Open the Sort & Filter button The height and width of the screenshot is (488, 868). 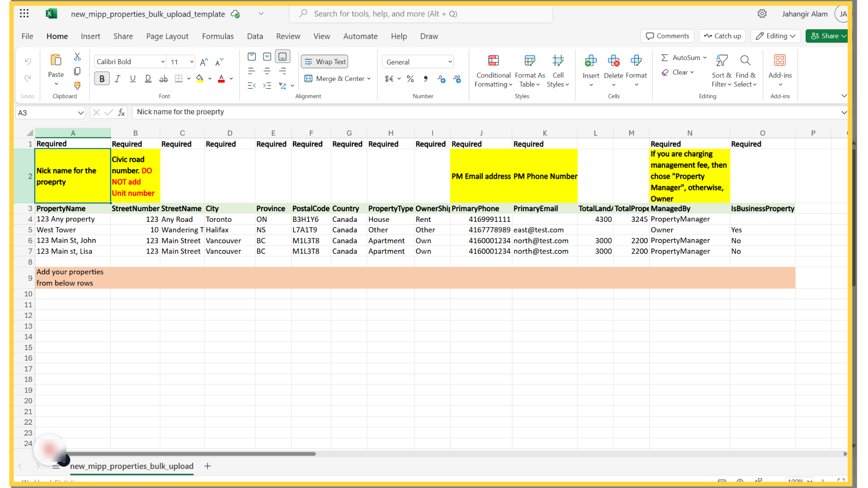point(722,71)
